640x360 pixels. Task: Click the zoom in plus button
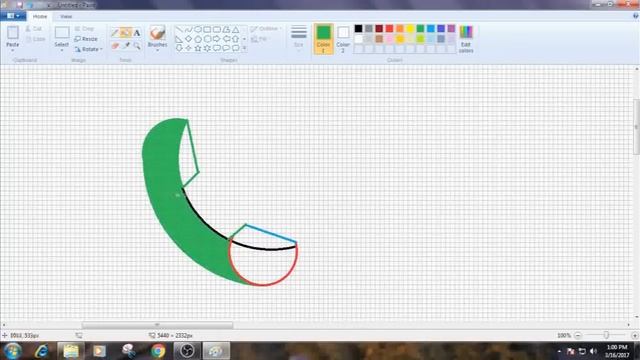634,336
